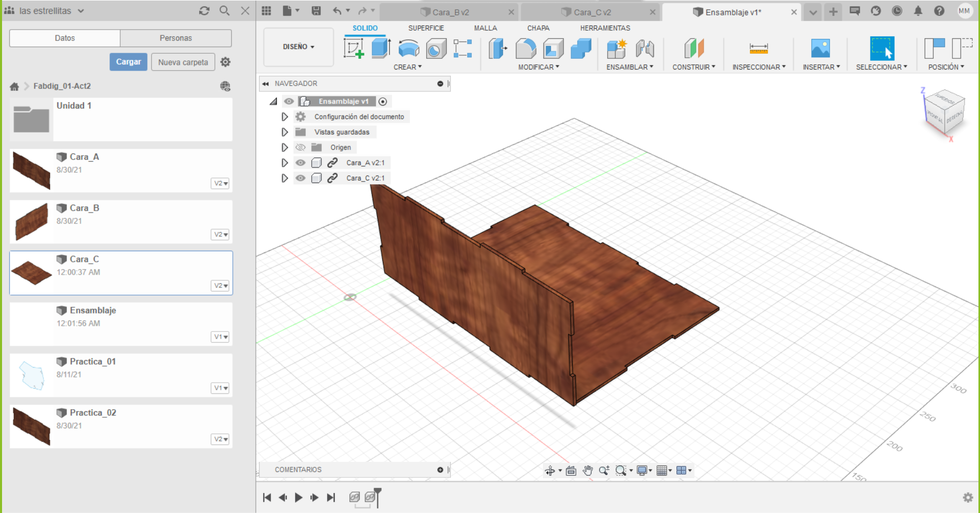Switch to the SUPERFICIE tab

click(426, 28)
